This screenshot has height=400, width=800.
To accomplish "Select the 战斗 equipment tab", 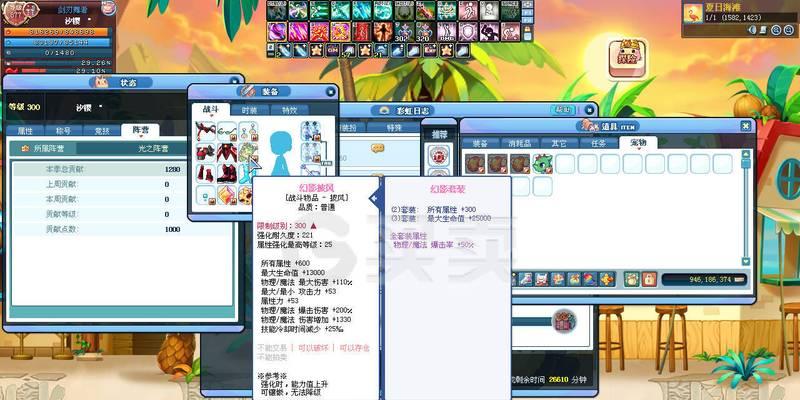I will click(x=210, y=109).
